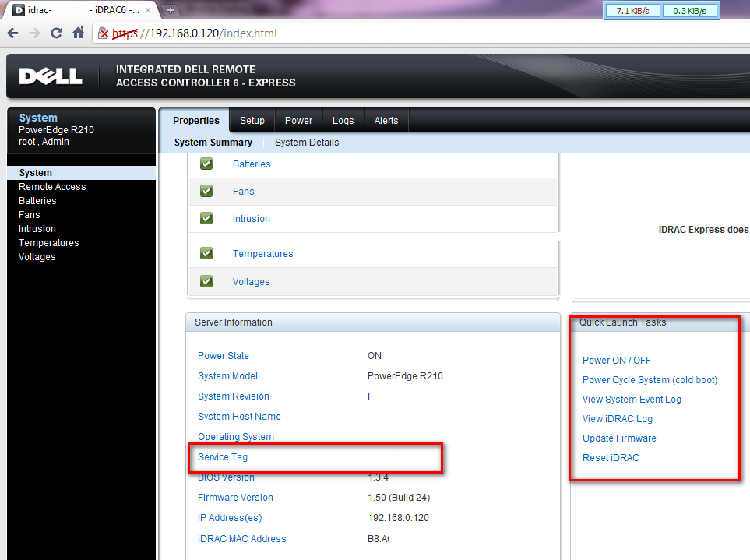Click the 0.3 KiB/s upload speed indicator

690,11
